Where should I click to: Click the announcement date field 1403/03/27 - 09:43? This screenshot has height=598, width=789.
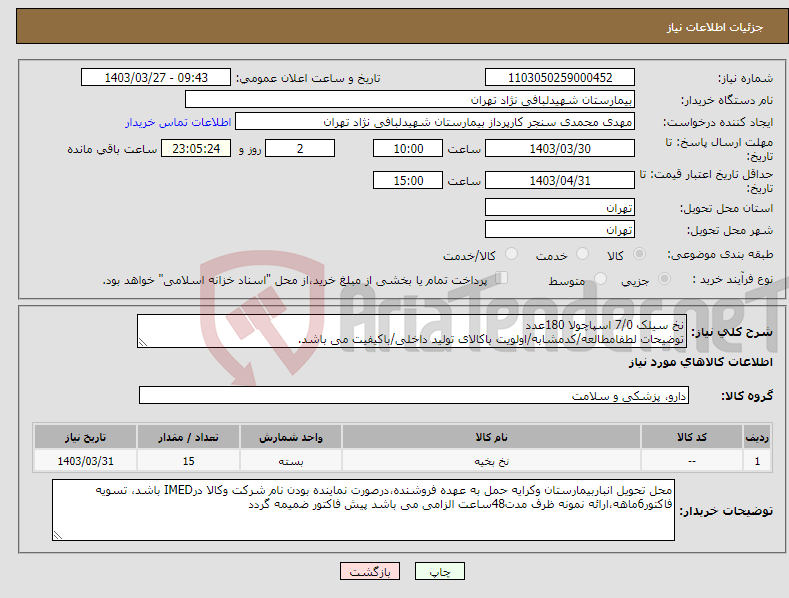[x=156, y=78]
